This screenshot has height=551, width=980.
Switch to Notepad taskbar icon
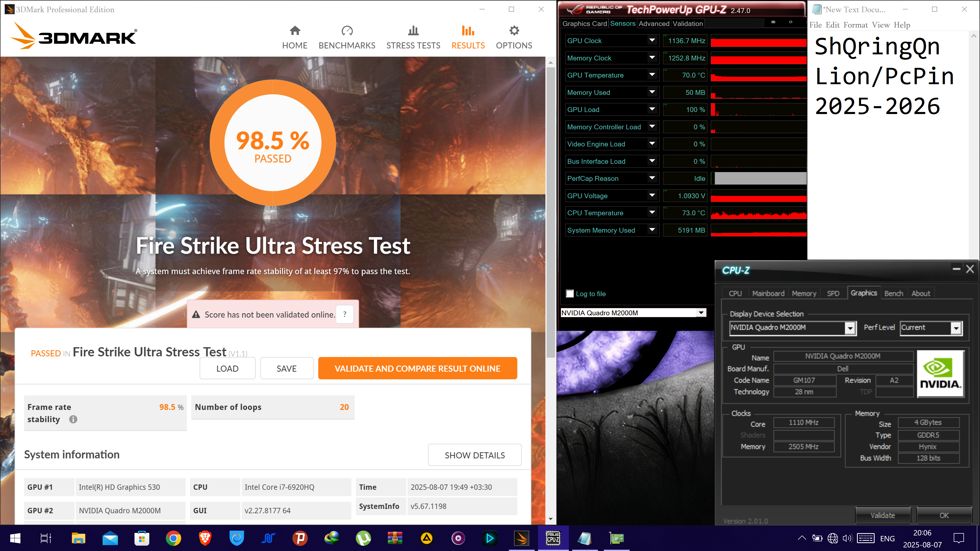(x=584, y=538)
